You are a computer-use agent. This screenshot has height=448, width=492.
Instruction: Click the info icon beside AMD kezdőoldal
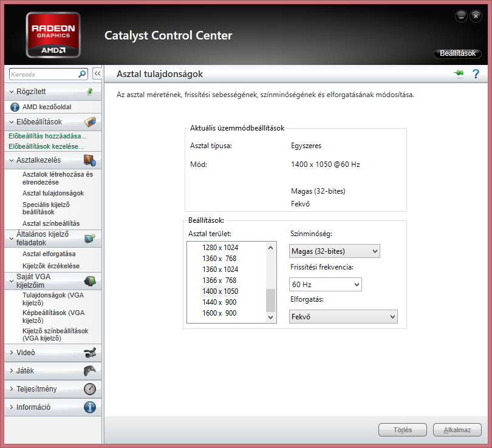pos(15,107)
